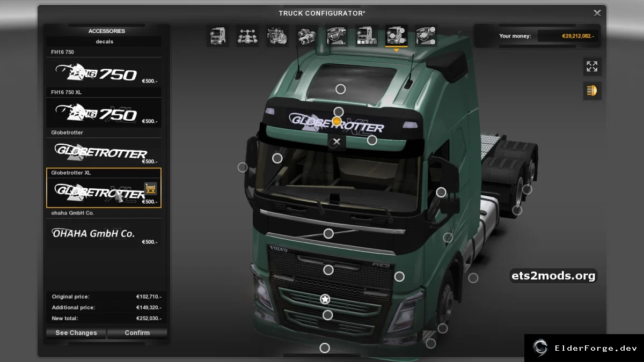Select the node next to the FH16 grille badge

[x=399, y=276]
